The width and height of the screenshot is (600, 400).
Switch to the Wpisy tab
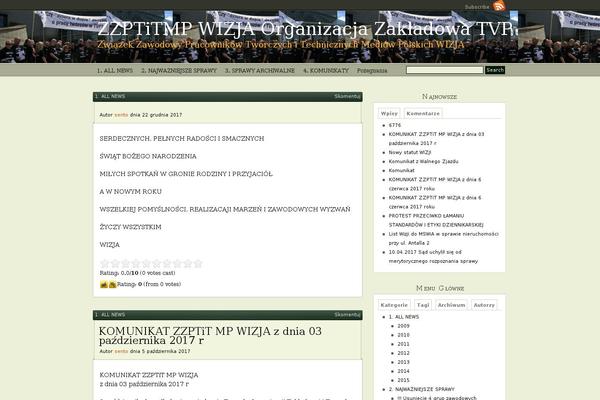coord(389,114)
